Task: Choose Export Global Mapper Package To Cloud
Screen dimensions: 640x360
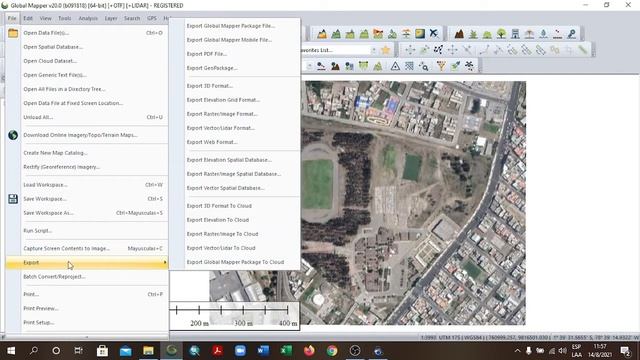Action: [235, 262]
